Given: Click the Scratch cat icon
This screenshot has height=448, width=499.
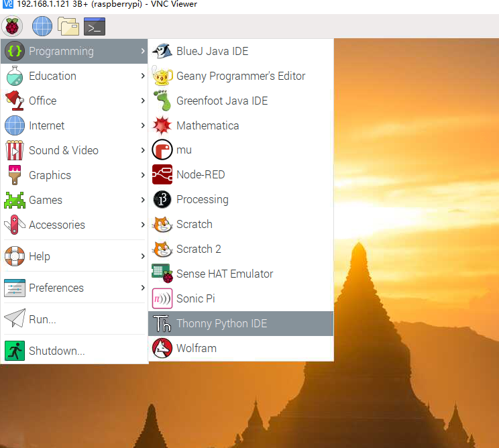Looking at the screenshot, I should [162, 224].
